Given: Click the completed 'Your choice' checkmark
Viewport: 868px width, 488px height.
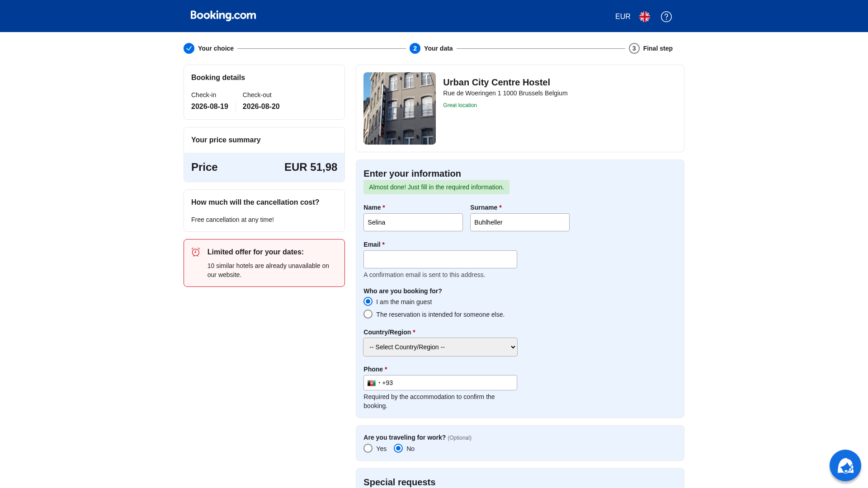Looking at the screenshot, I should 189,48.
